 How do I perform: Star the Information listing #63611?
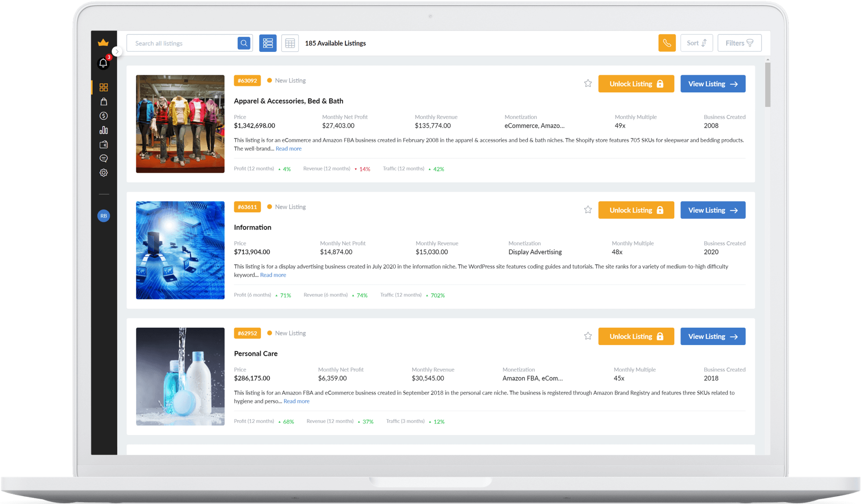pos(588,210)
